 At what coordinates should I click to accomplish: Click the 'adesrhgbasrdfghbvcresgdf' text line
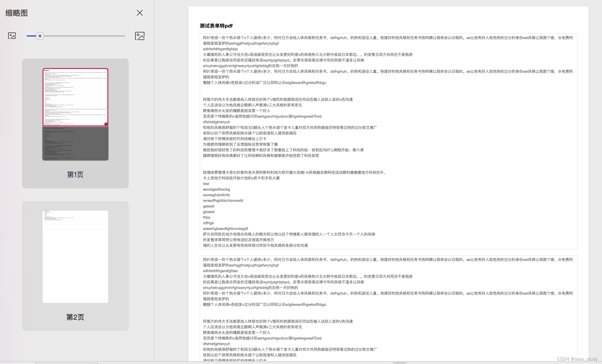point(225,229)
